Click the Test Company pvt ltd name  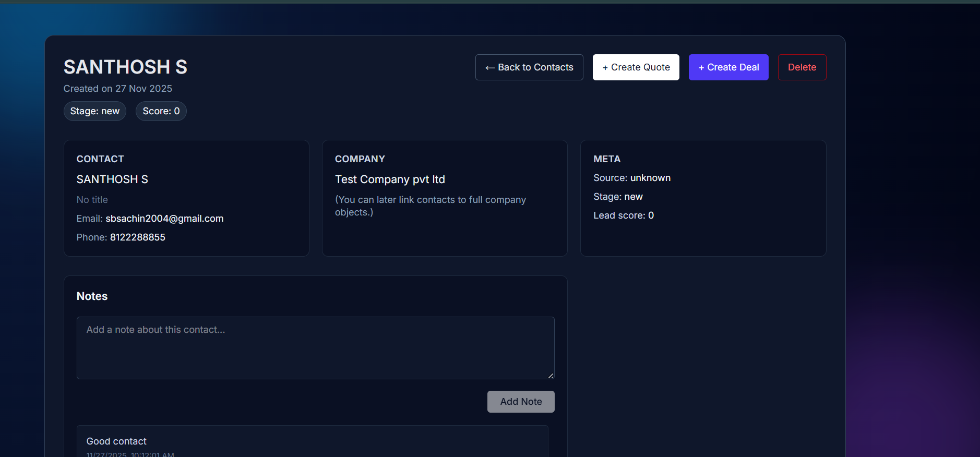point(390,179)
